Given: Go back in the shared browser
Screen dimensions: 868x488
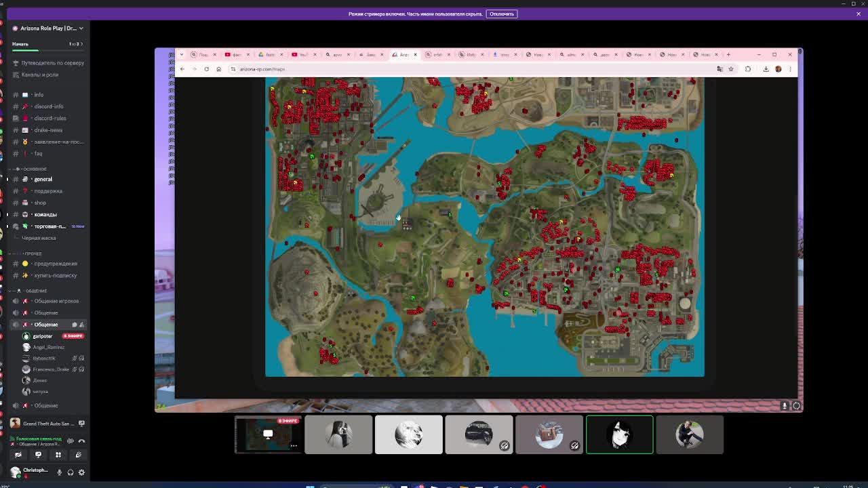Looking at the screenshot, I should [x=182, y=68].
